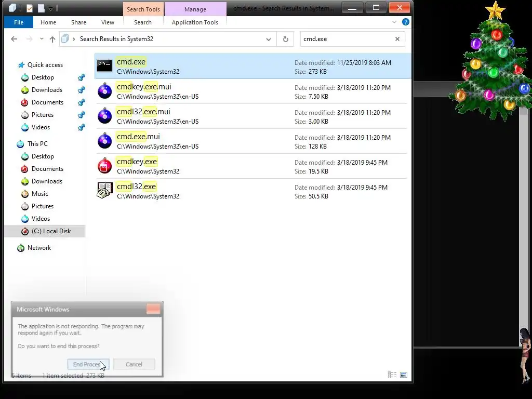Image resolution: width=532 pixels, height=399 pixels.
Task: Click the cmdkey.exe.mui ornament icon
Action: click(104, 90)
